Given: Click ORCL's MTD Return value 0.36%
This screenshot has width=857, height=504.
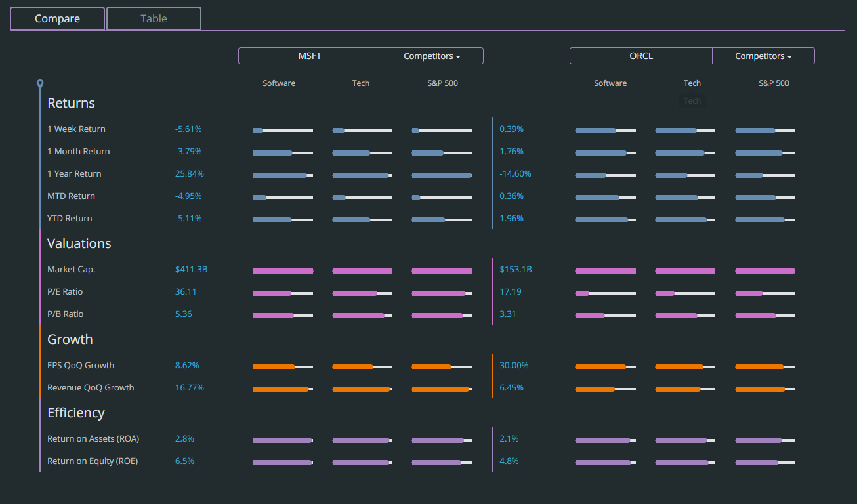Looking at the screenshot, I should click(x=512, y=196).
